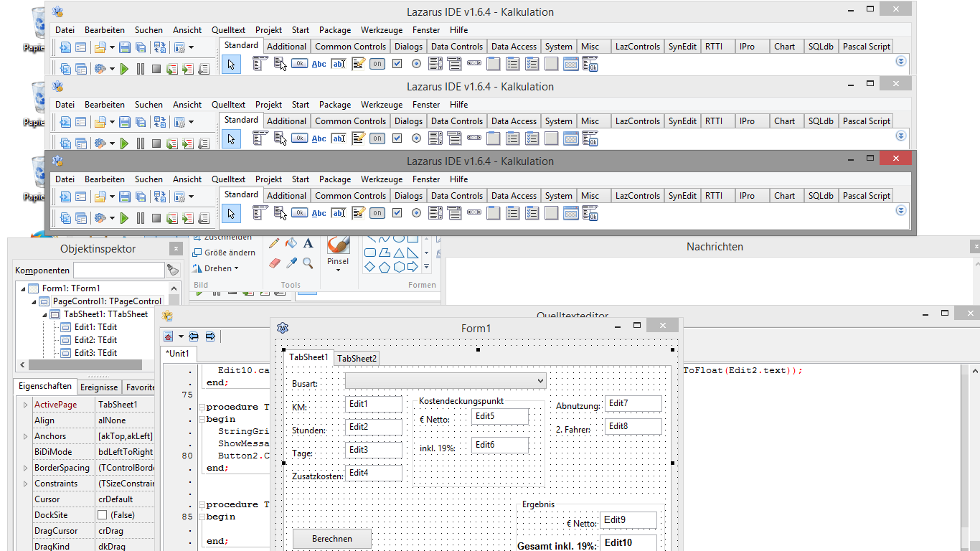The height and width of the screenshot is (551, 980).
Task: Choose the Paint text tool (A)
Action: pos(308,244)
